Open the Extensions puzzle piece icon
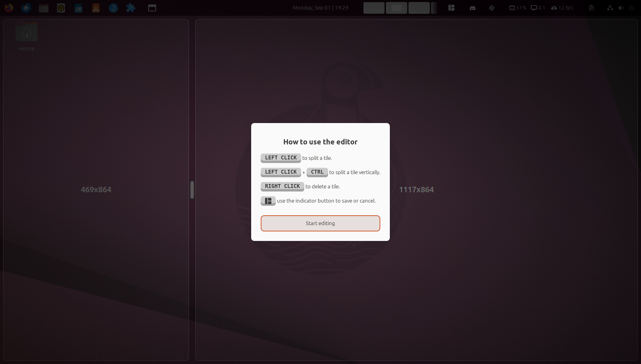Viewport: 641px width, 364px height. point(131,8)
